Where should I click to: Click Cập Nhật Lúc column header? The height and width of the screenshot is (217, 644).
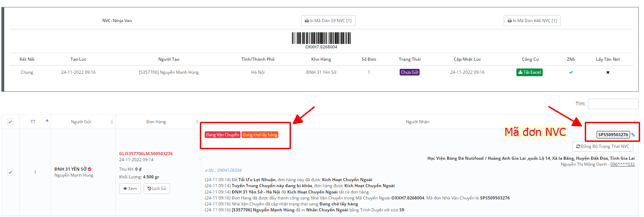(x=467, y=59)
